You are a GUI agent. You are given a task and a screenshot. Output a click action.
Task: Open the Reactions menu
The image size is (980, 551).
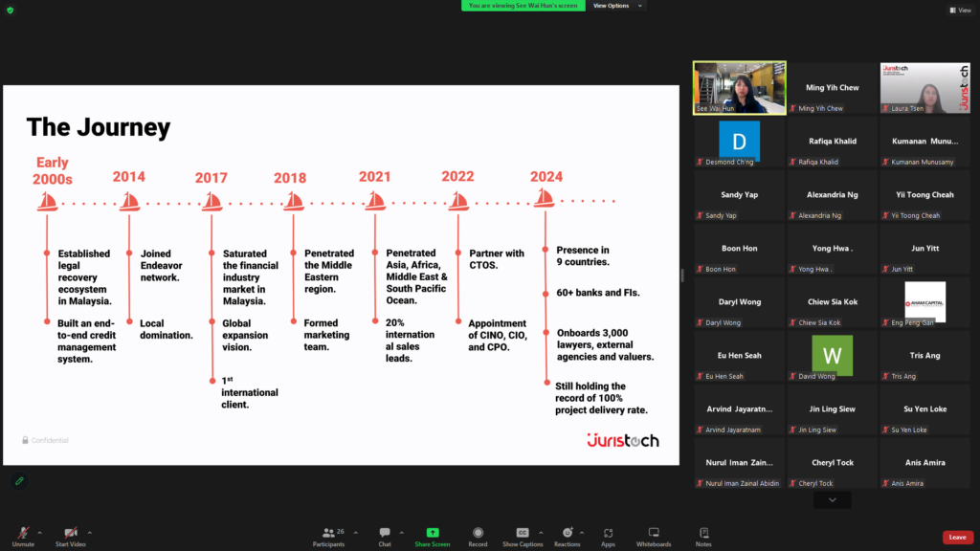pos(567,537)
